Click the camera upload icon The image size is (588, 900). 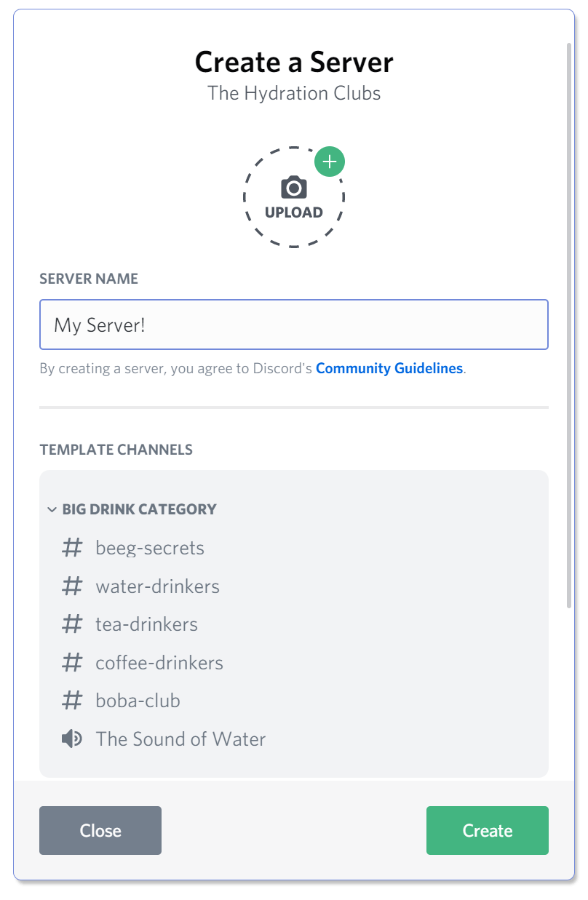click(293, 188)
